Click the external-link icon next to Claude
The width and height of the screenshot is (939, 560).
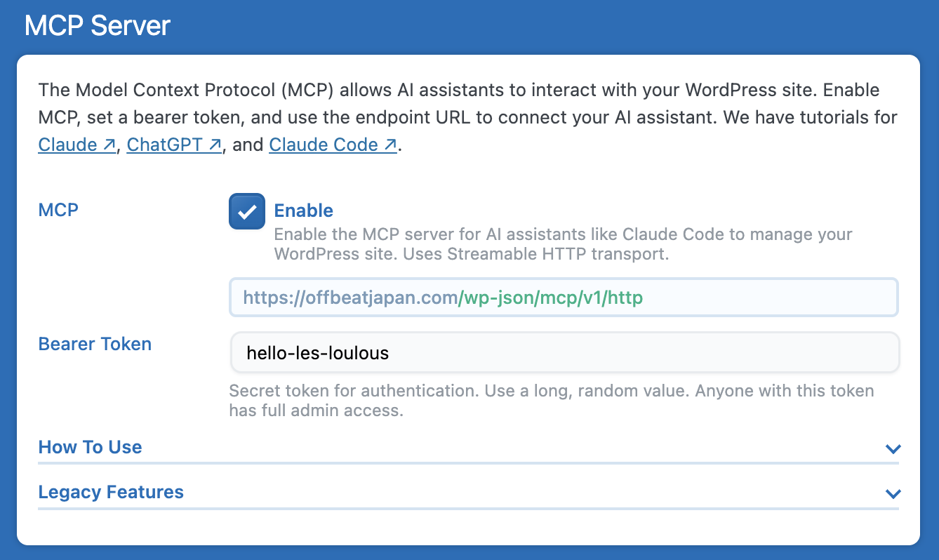[109, 144]
